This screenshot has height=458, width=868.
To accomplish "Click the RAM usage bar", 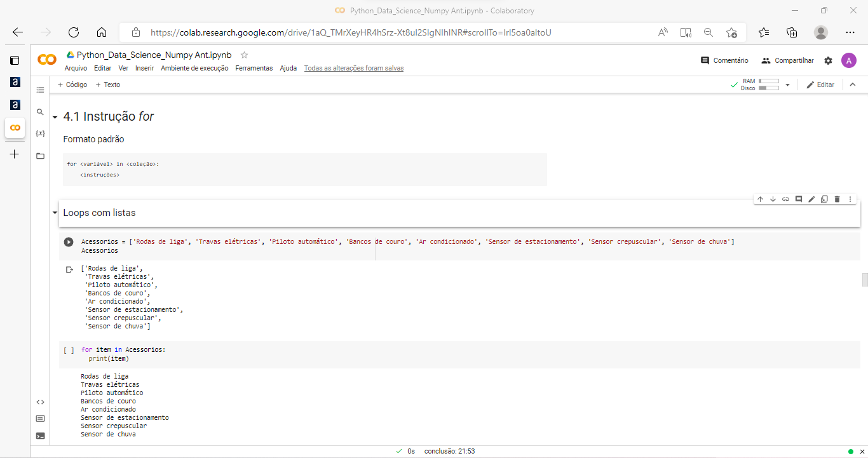I will [x=769, y=81].
